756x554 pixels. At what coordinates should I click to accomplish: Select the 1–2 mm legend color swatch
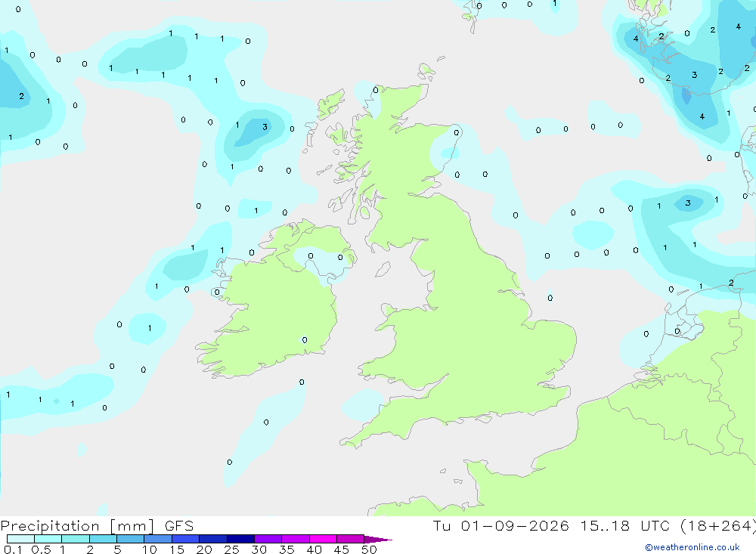click(76, 539)
